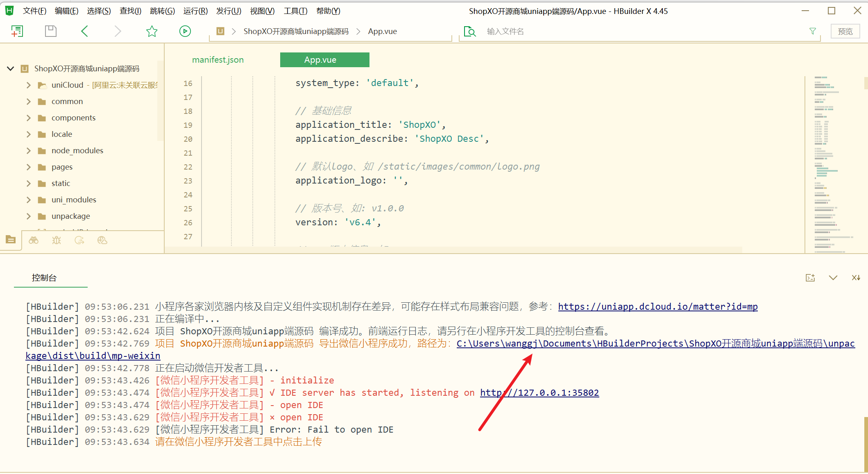
Task: Collapse the console panel with the chevron
Action: coord(833,278)
